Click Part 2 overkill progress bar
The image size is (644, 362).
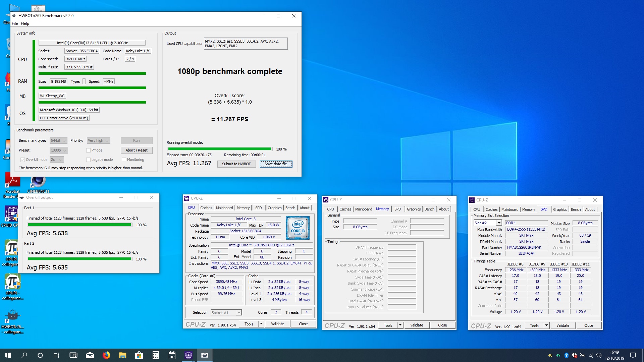[x=79, y=259]
